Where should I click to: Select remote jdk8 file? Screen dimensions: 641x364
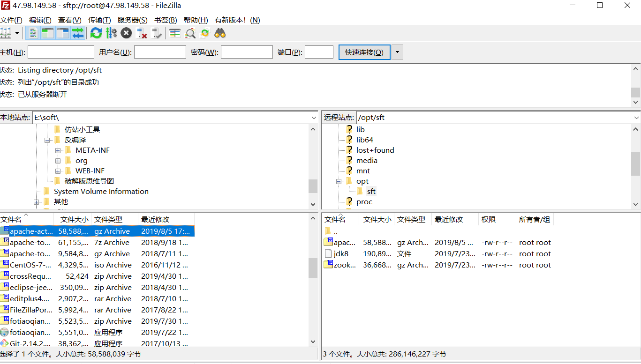pos(438,254)
